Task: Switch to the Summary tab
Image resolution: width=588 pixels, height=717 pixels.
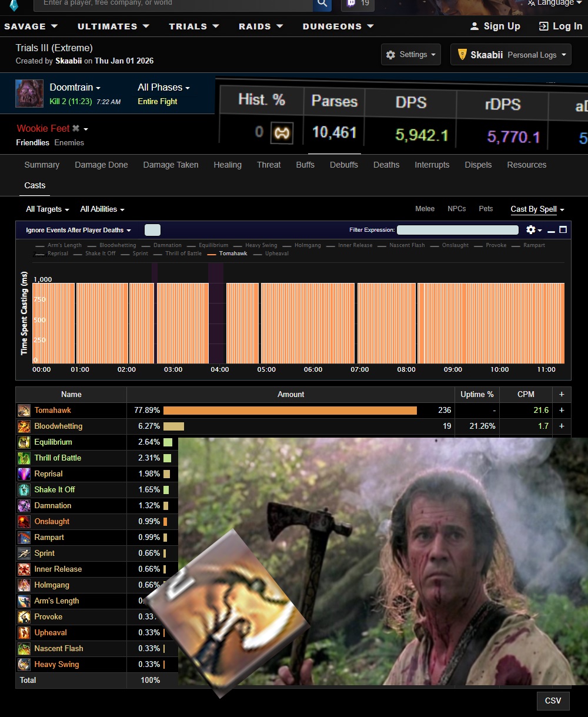Action: click(42, 165)
